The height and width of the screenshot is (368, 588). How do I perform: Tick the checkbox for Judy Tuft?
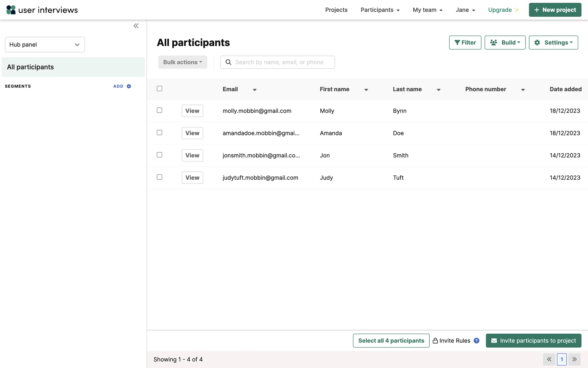(159, 177)
